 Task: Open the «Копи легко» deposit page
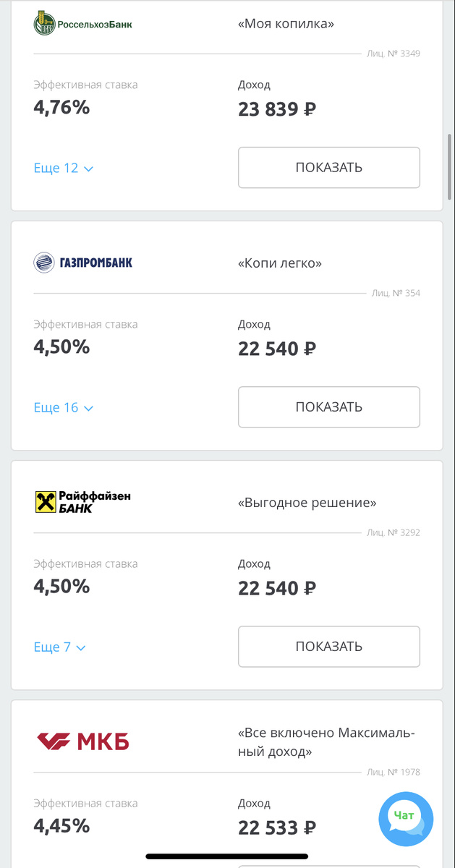pos(278,263)
